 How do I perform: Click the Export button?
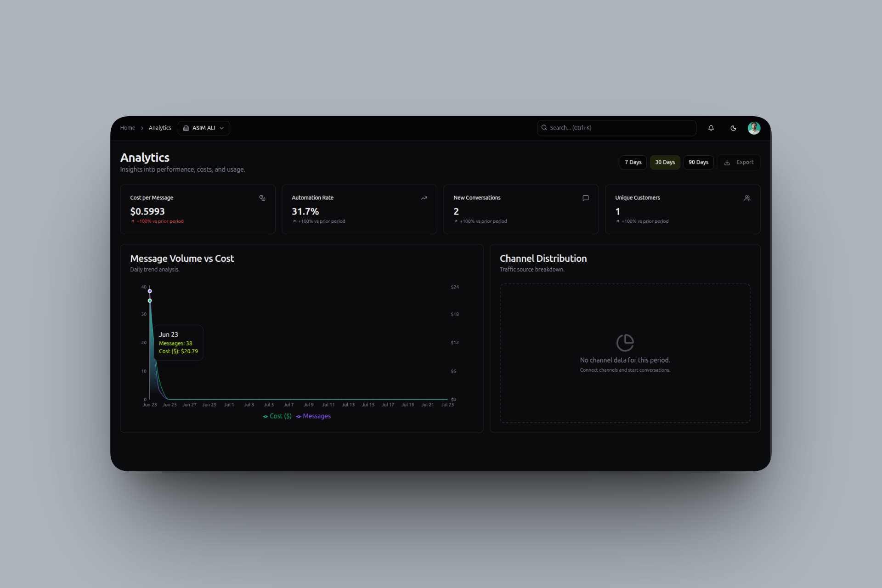pyautogui.click(x=739, y=163)
